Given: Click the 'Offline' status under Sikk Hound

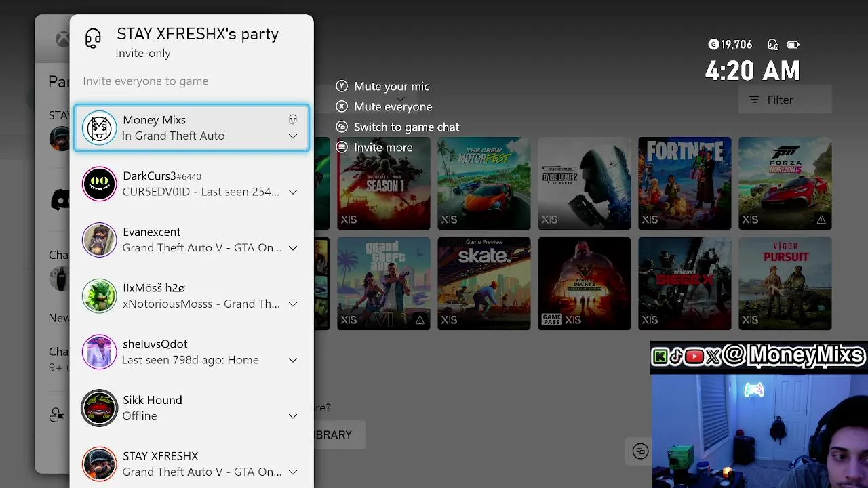Looking at the screenshot, I should tap(140, 415).
